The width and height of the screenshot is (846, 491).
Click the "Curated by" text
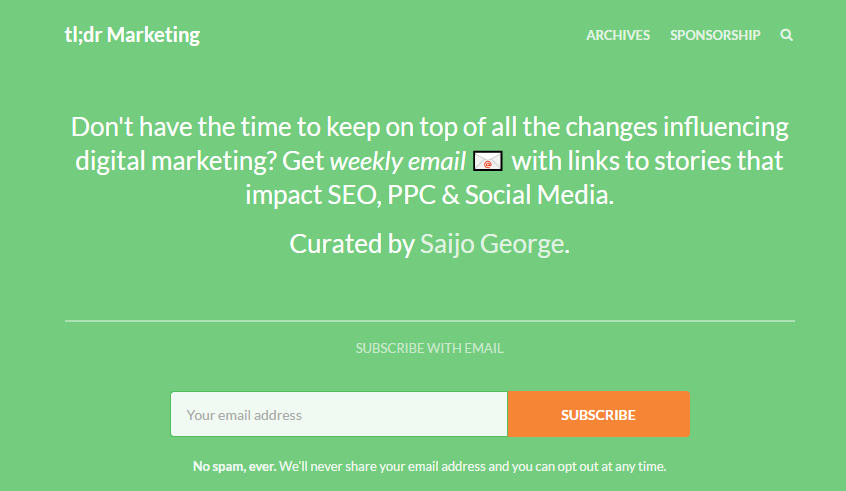(351, 244)
